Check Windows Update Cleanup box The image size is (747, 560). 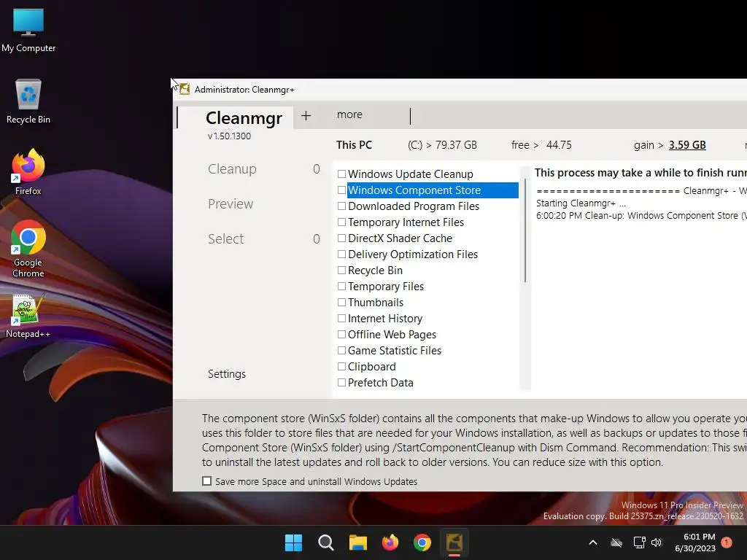(341, 174)
